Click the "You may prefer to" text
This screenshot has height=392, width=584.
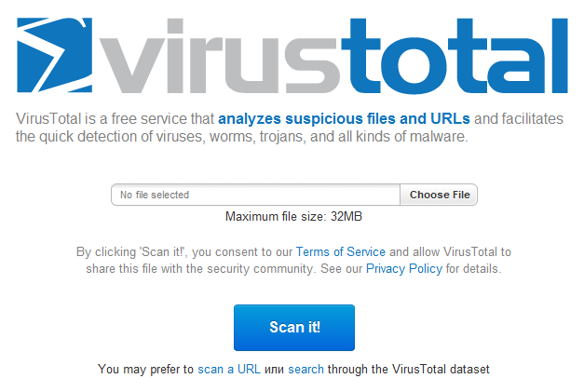pyautogui.click(x=145, y=370)
